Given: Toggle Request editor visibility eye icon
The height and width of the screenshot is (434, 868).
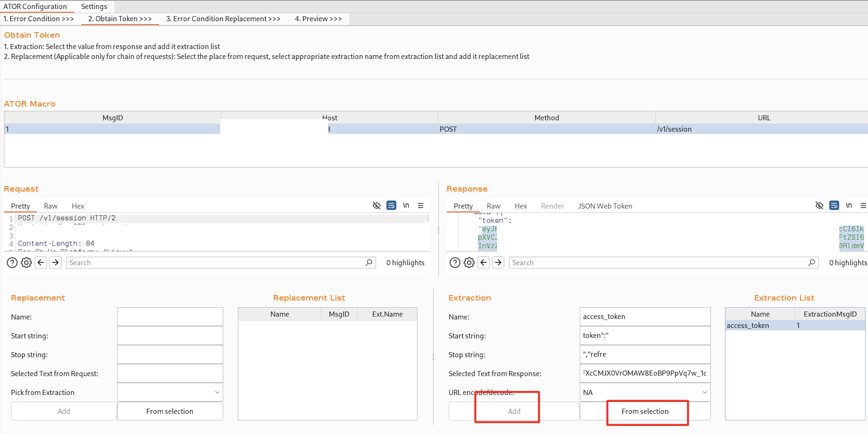Looking at the screenshot, I should coord(376,205).
